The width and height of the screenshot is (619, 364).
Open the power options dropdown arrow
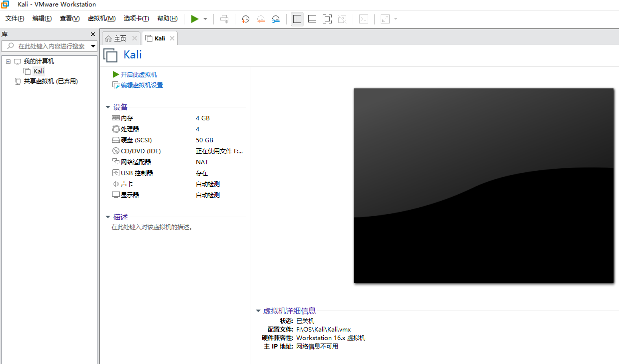(x=205, y=19)
